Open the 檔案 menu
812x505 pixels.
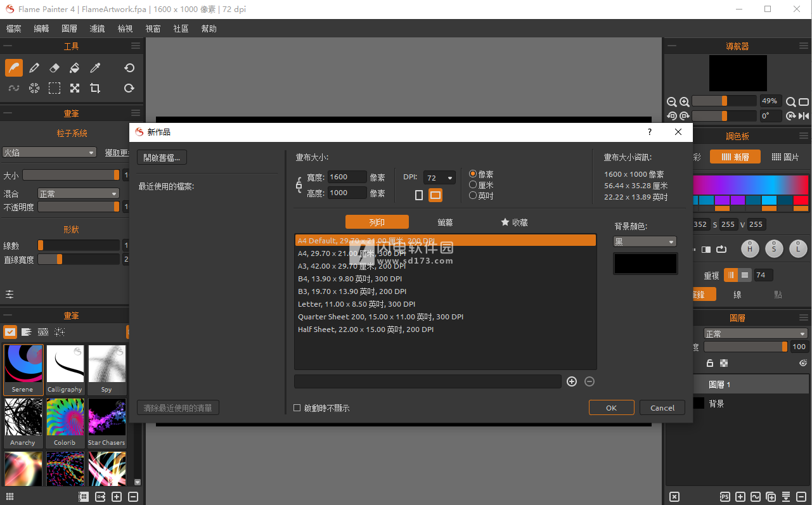tap(13, 29)
